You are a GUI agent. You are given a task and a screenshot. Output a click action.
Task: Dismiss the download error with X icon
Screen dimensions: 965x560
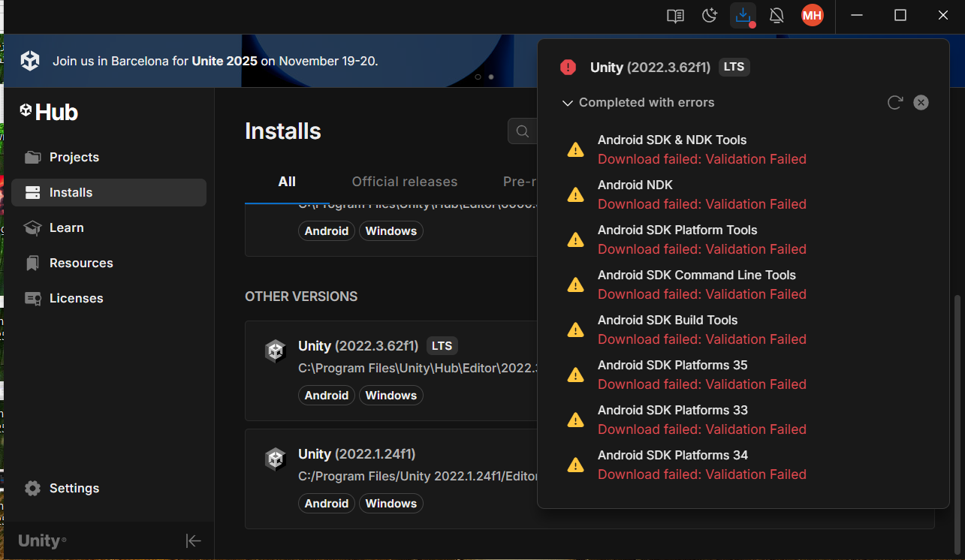click(921, 103)
